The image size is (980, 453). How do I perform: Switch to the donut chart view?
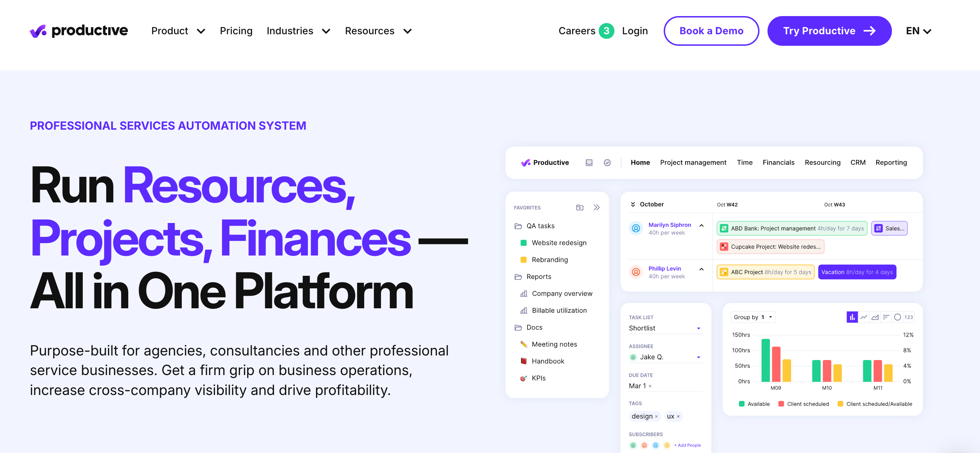[x=897, y=317]
